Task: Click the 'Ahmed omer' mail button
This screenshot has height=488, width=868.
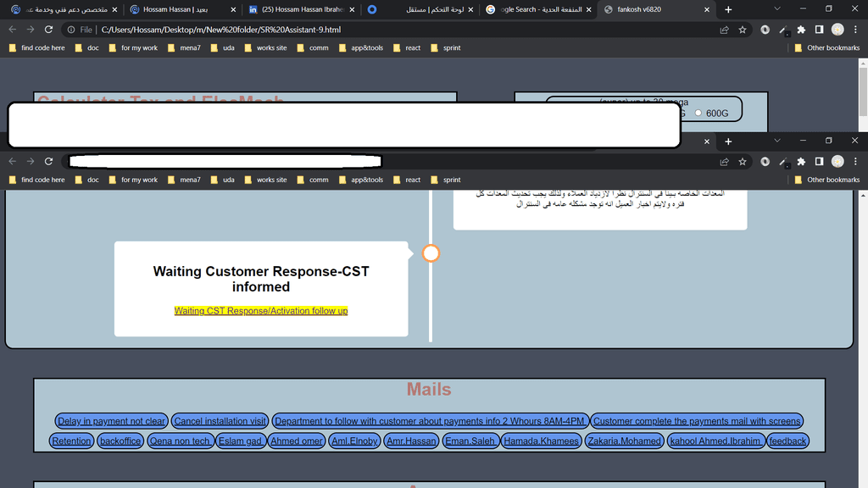Action: pos(296,441)
